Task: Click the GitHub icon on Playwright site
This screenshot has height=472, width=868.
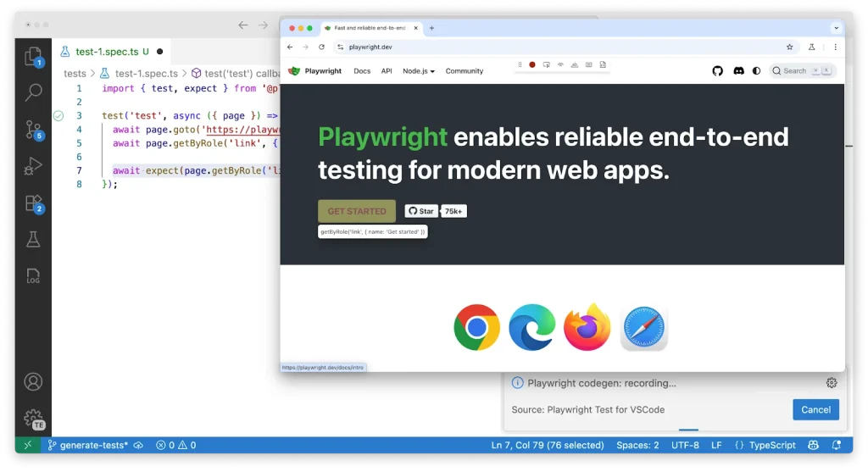Action: [718, 71]
